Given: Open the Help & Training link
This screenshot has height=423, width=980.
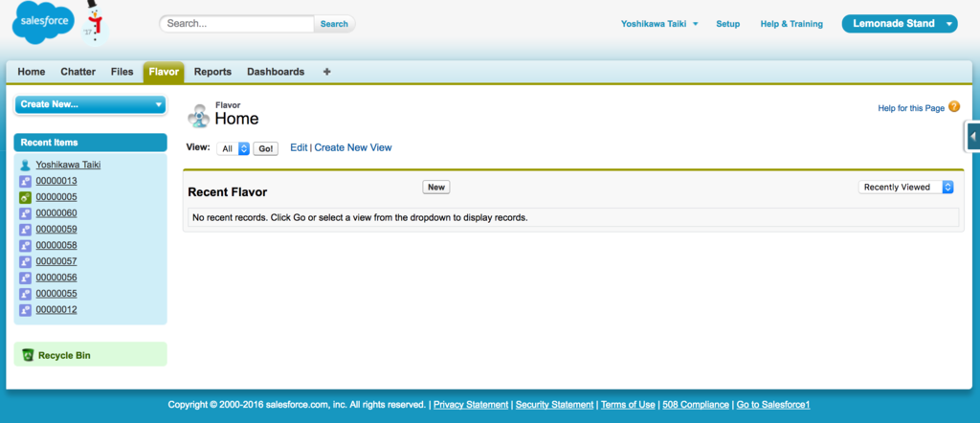Looking at the screenshot, I should click(791, 24).
